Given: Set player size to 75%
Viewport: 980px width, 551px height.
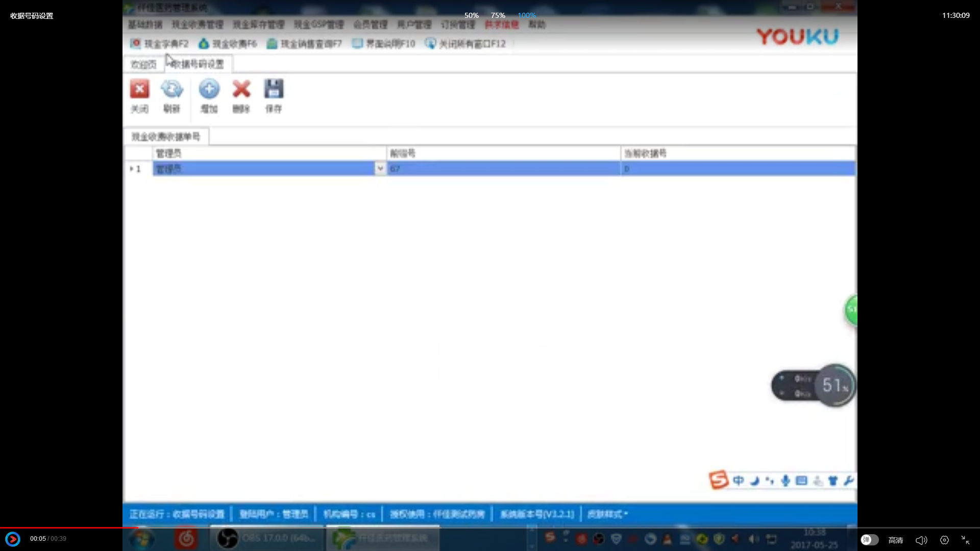Looking at the screenshot, I should (498, 15).
